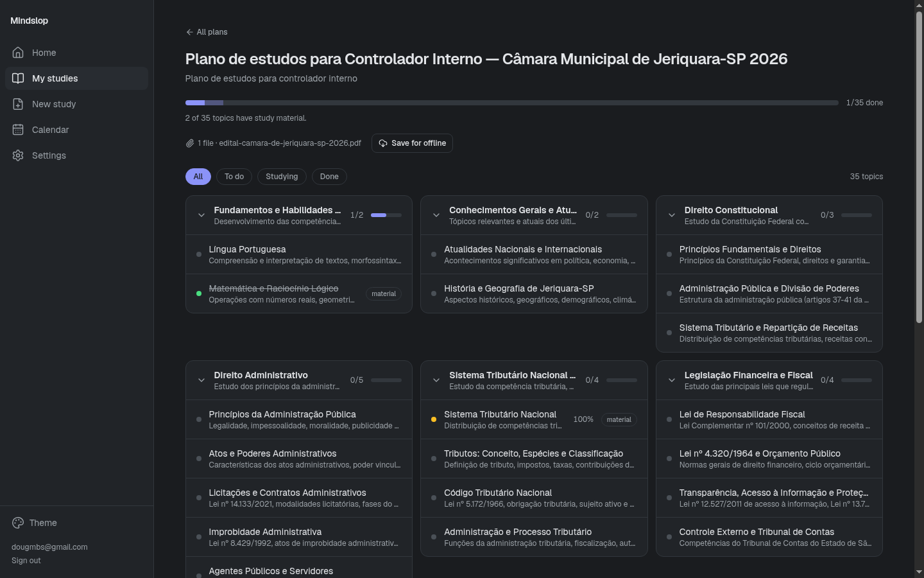Open topic Transparência, Acesso à Informação e Proteção
Screen dimensions: 924x578
coord(769,498)
